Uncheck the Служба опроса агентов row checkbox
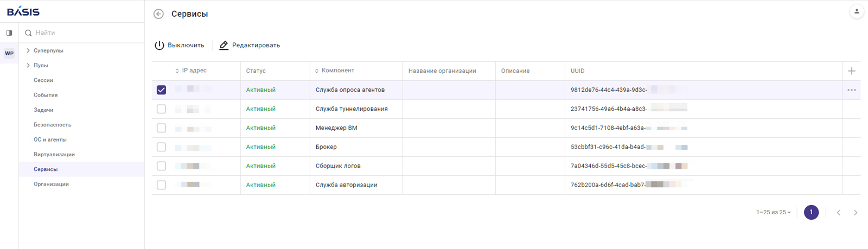The image size is (868, 249). click(161, 90)
